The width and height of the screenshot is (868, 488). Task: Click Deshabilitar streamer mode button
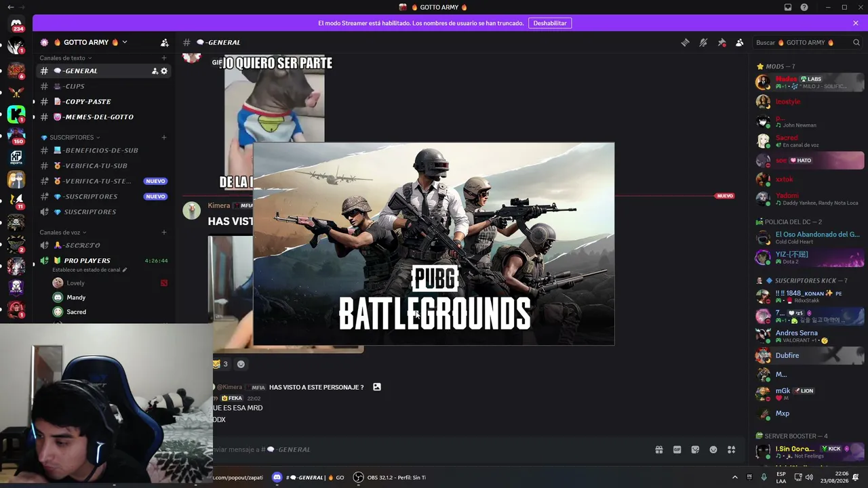(550, 23)
